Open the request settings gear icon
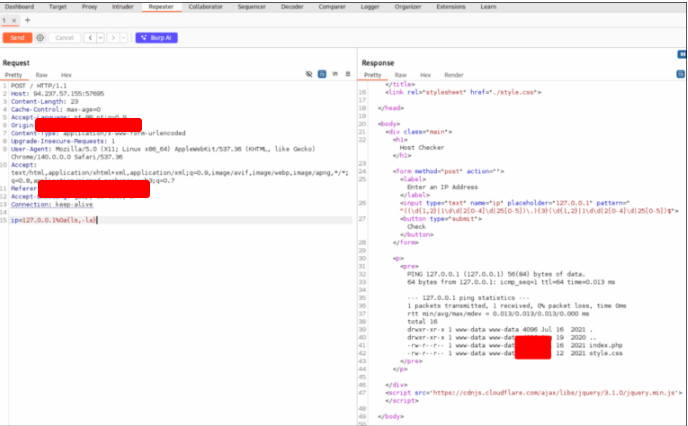 coord(40,38)
